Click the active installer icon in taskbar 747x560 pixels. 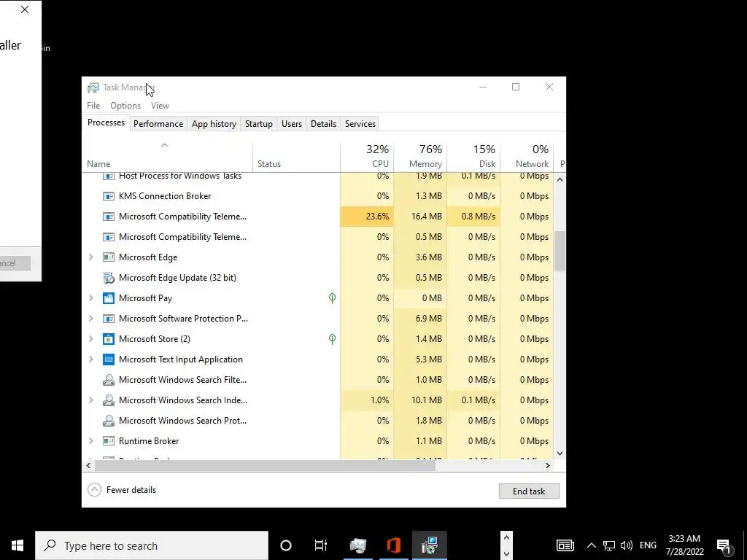[x=429, y=545]
